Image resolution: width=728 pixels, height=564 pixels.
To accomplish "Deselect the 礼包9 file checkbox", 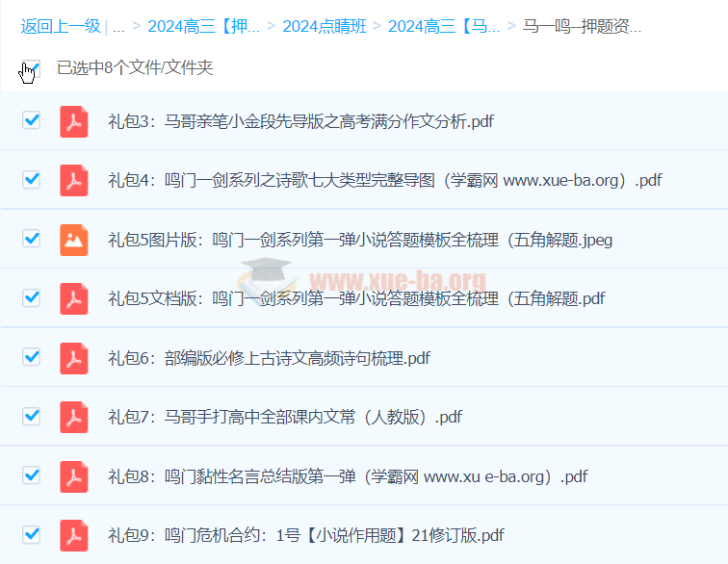I will coord(32,534).
